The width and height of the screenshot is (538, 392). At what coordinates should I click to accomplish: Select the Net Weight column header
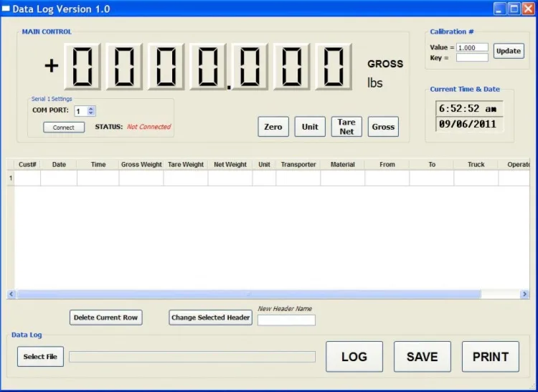[x=230, y=165]
